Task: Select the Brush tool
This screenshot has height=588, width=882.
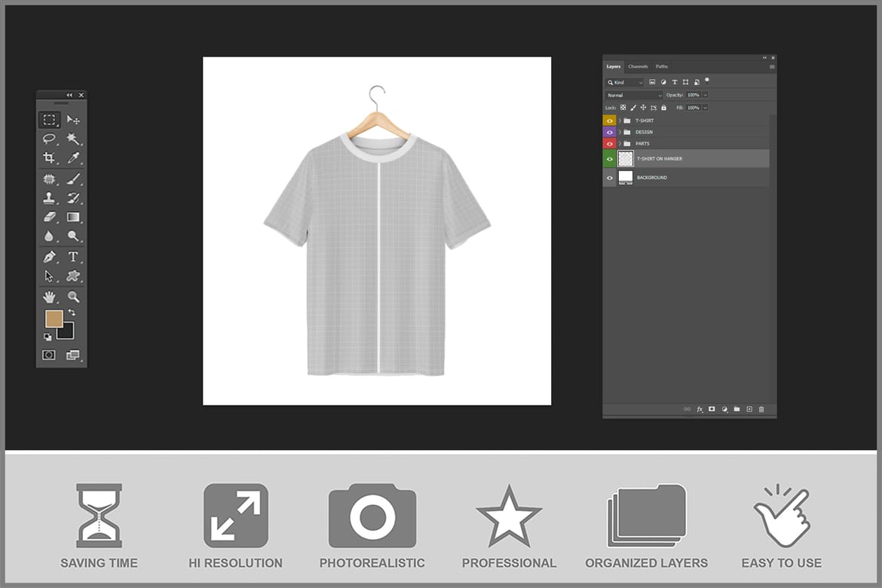Action: click(x=73, y=179)
